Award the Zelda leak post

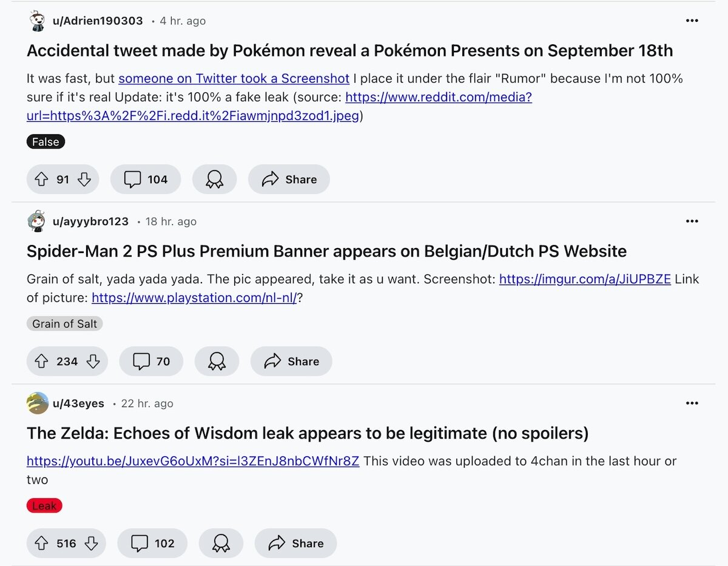point(221,544)
